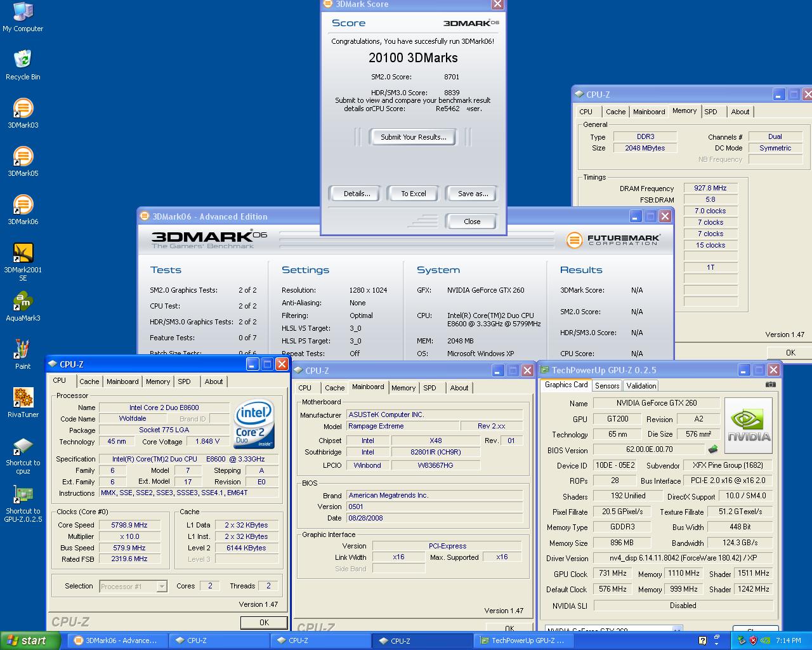Click OK in the CPU-Z processor window
The image size is (812, 650).
tap(264, 623)
